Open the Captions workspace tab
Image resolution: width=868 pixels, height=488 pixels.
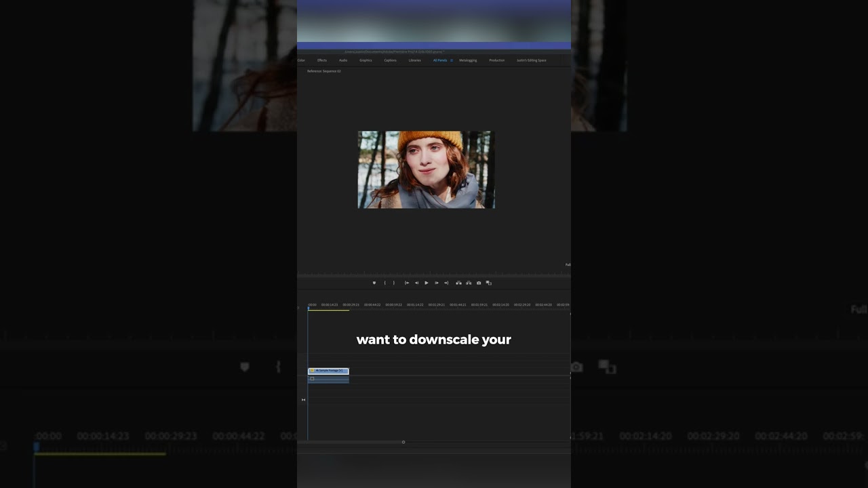point(391,60)
